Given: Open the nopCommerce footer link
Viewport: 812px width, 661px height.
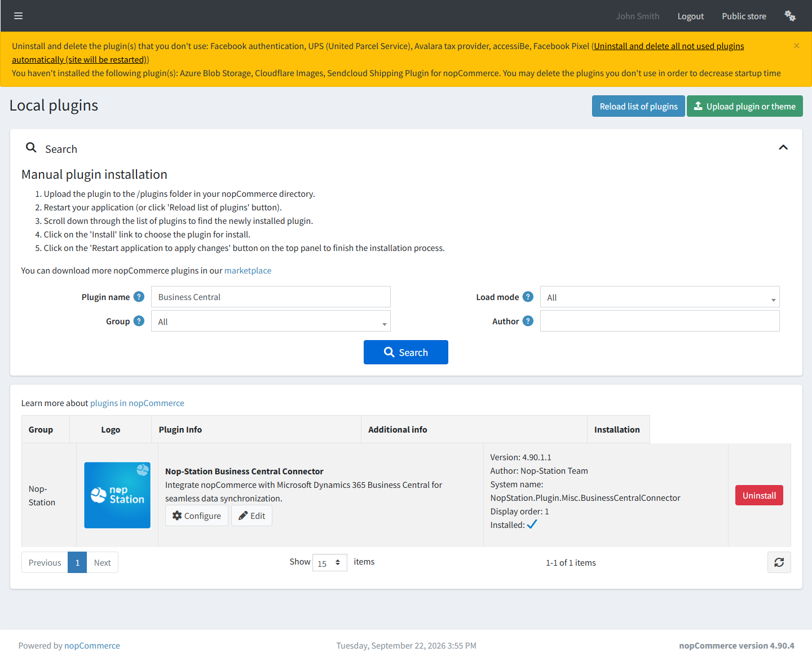Looking at the screenshot, I should coord(92,646).
